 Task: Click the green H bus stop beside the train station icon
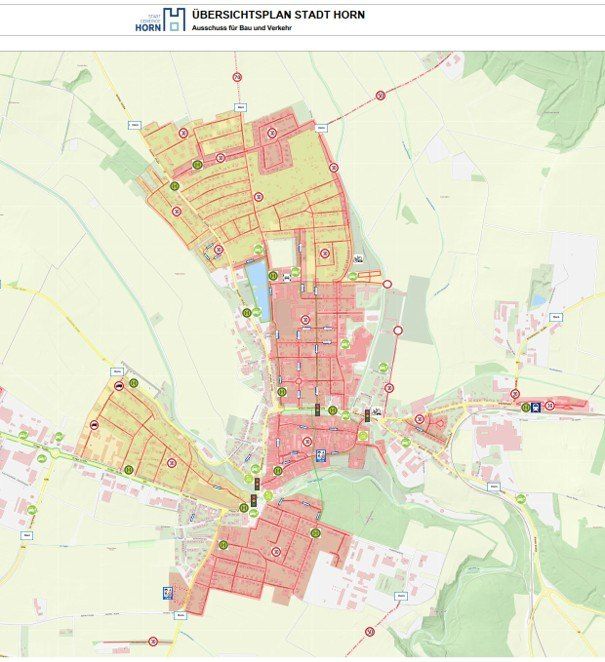[525, 407]
